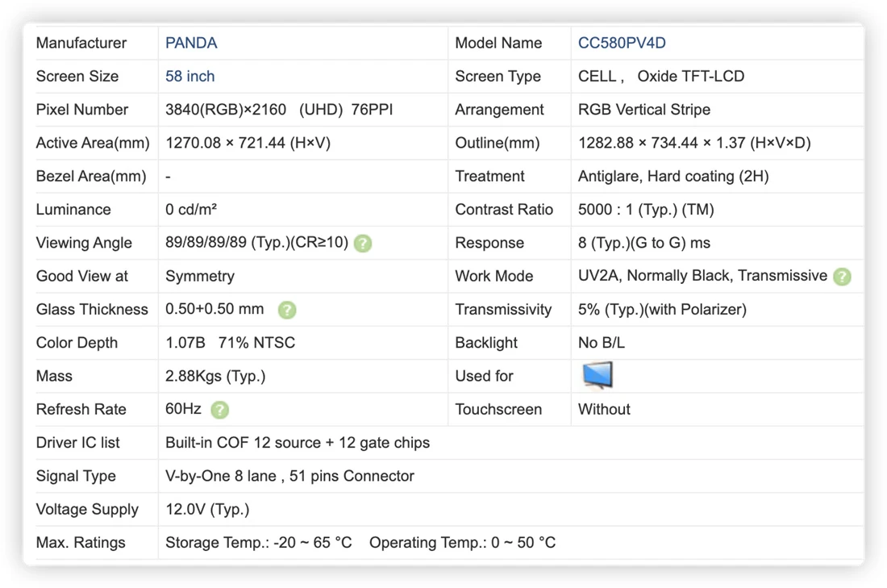Image resolution: width=887 pixels, height=588 pixels.
Task: Click the Active Area(mm) label
Action: tap(93, 144)
